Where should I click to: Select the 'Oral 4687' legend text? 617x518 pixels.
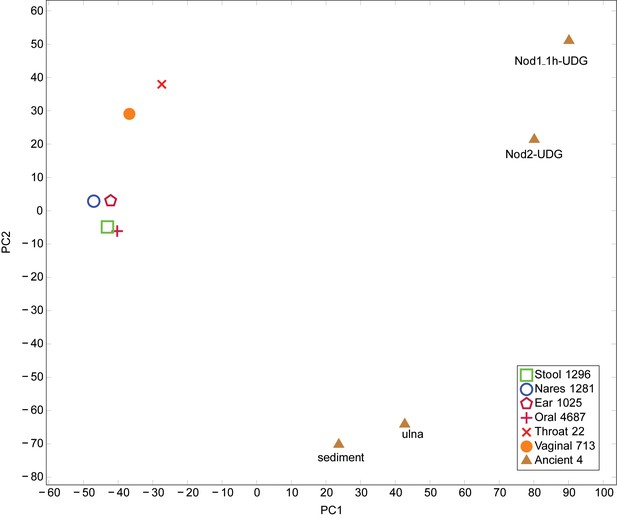click(560, 417)
